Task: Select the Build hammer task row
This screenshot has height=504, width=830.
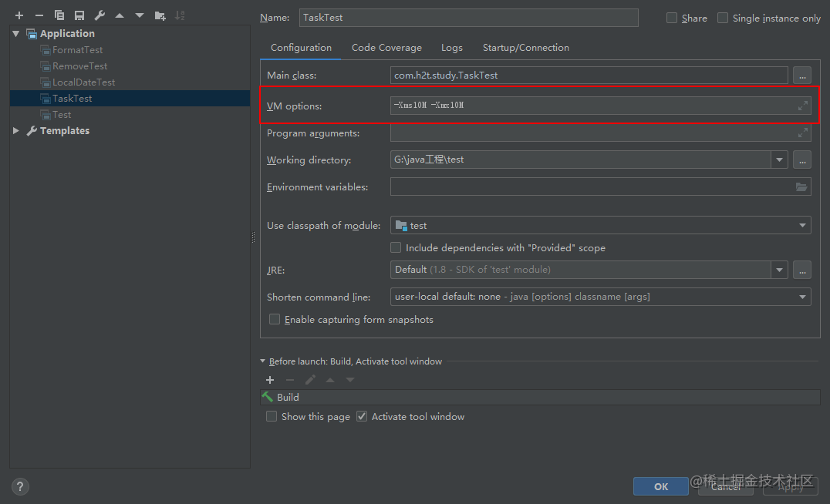Action: [540, 397]
